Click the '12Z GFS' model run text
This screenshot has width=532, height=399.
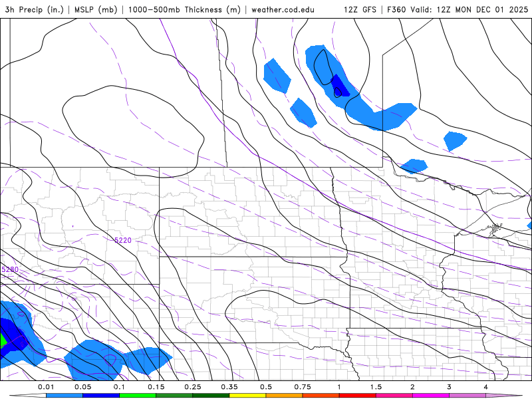[x=360, y=9]
